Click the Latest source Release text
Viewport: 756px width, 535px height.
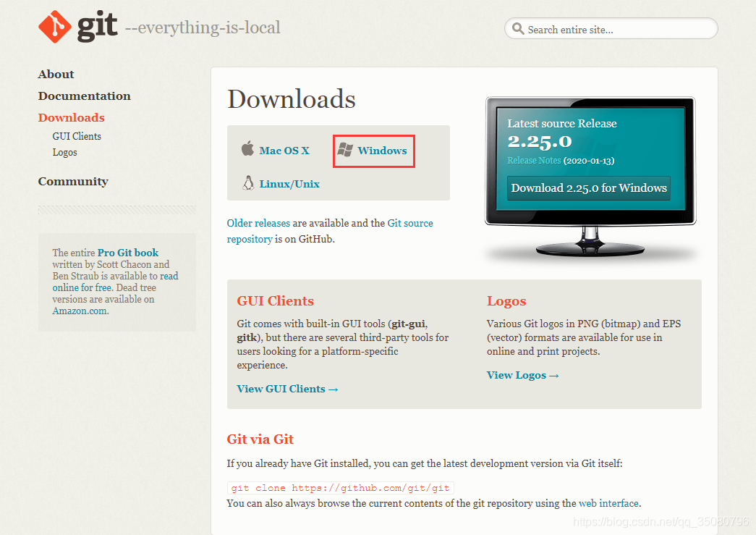561,124
